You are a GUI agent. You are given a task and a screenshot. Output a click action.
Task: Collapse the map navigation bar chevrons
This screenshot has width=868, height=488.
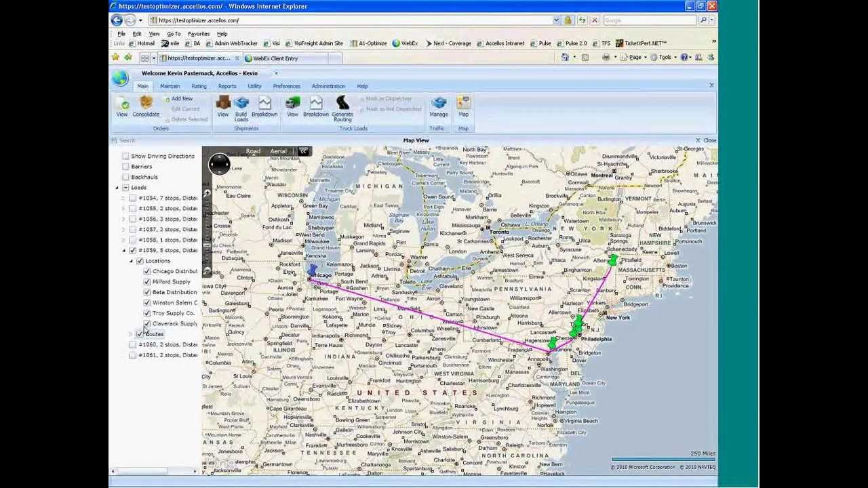coord(303,151)
